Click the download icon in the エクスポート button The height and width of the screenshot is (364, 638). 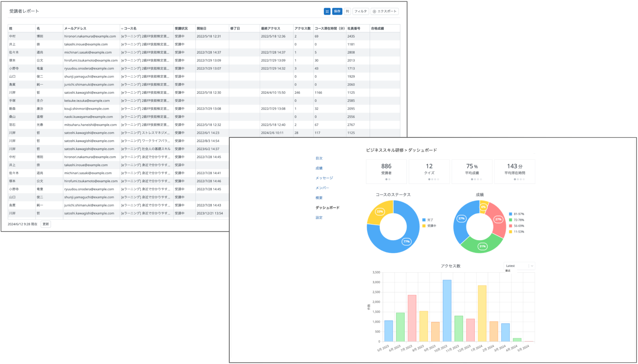(x=374, y=11)
